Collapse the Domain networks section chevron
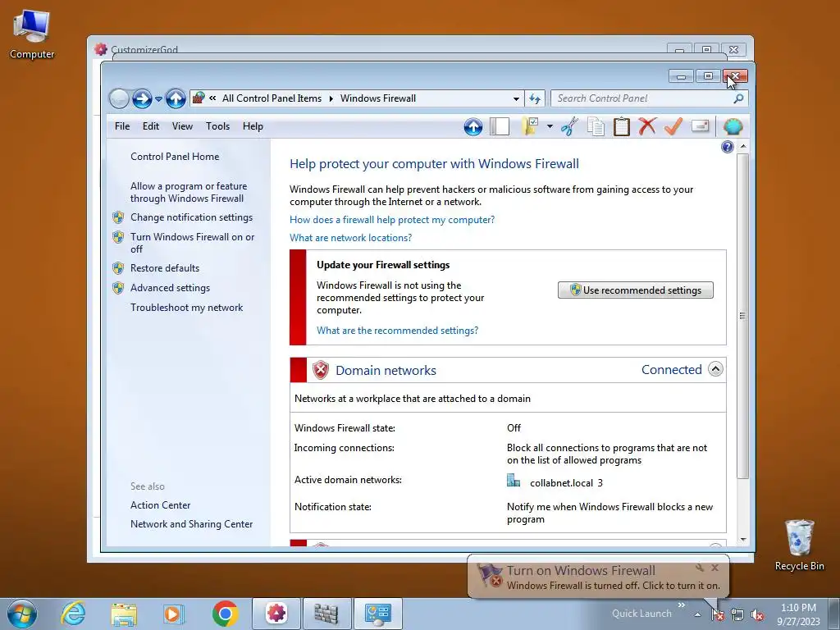Image resolution: width=840 pixels, height=630 pixels. pyautogui.click(x=715, y=369)
